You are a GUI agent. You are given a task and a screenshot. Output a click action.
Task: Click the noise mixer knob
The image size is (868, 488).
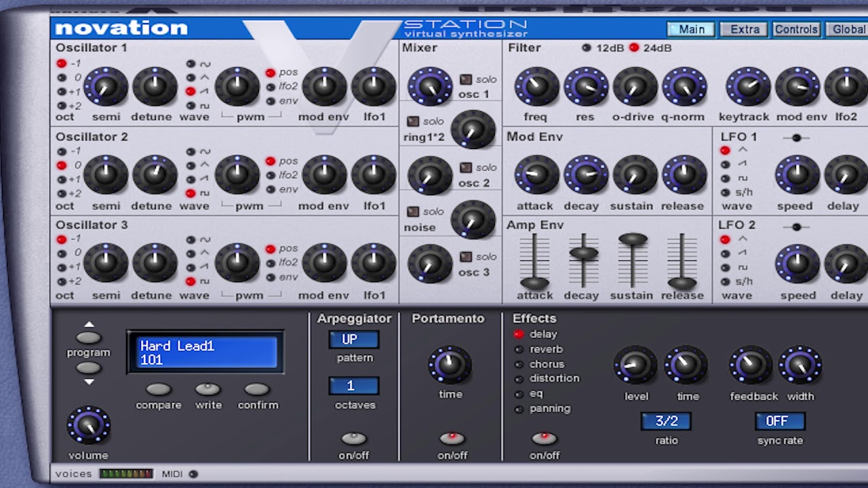[x=473, y=219]
